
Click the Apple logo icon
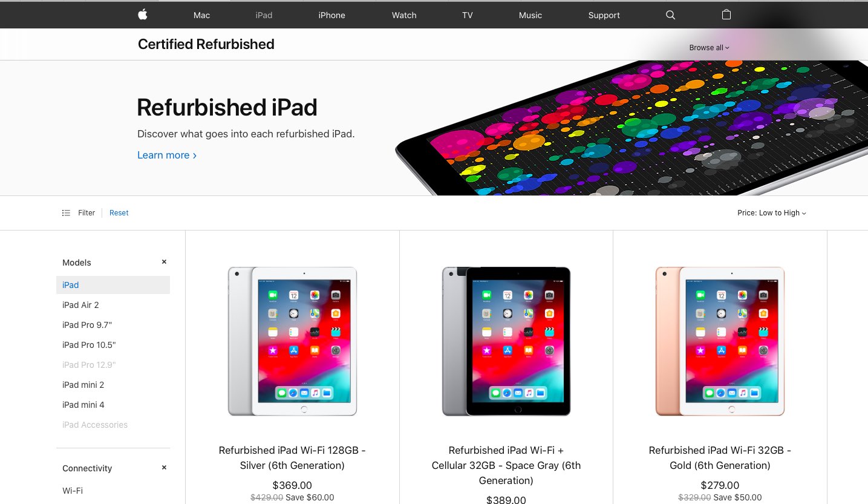143,15
